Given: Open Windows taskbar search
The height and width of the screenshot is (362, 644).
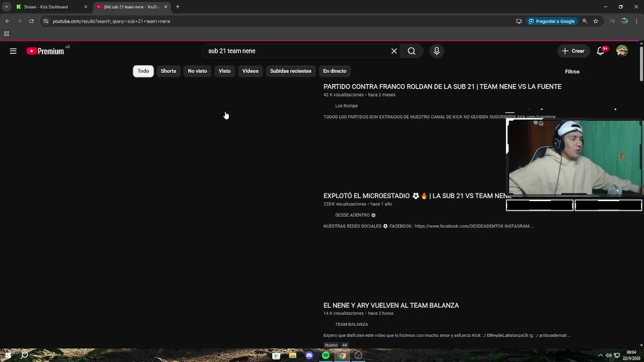Looking at the screenshot, I should tap(24, 355).
